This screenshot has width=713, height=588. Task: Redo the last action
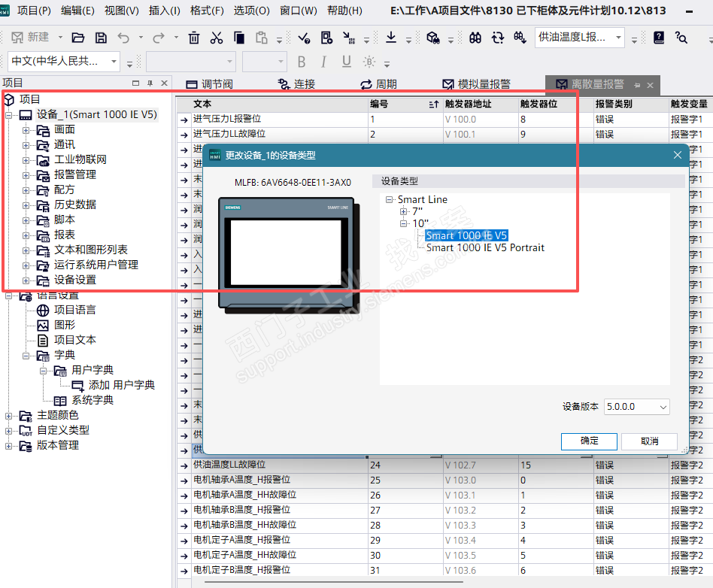[x=158, y=38]
